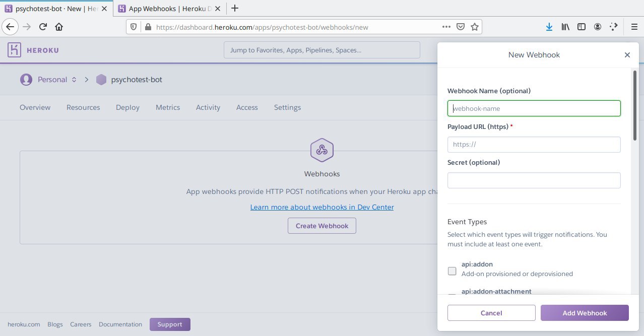Open Learn more about webhooks link

pyautogui.click(x=322, y=207)
